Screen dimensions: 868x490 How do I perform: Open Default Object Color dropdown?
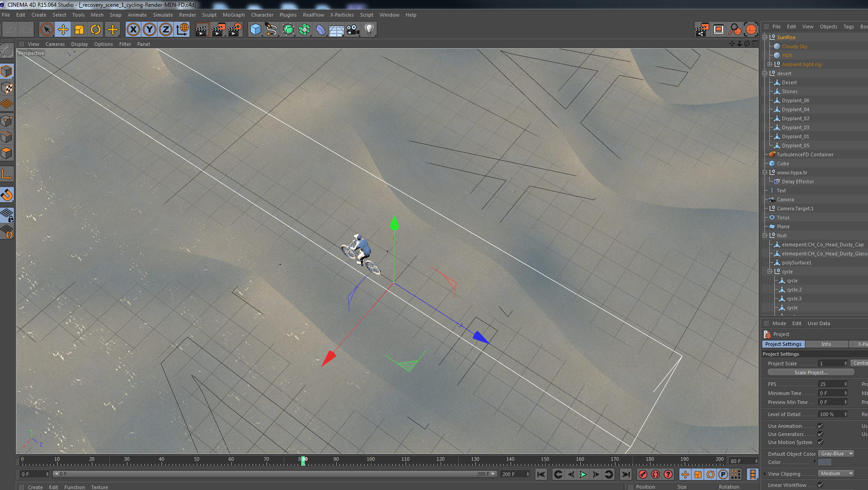click(x=836, y=454)
